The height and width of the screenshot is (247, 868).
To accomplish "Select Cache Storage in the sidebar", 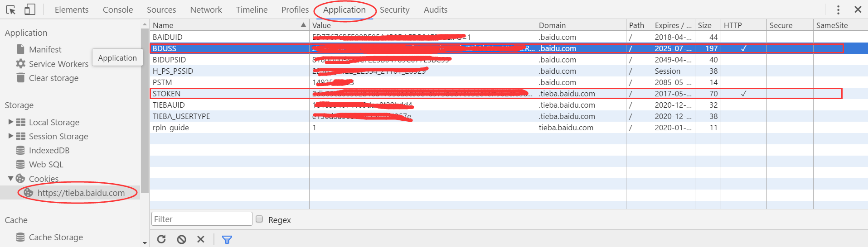I will click(x=56, y=237).
